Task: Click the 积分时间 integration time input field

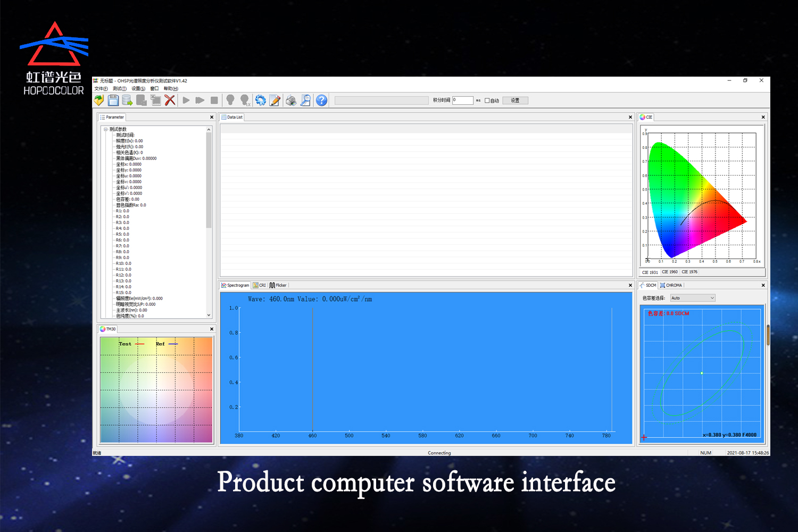Action: coord(462,100)
